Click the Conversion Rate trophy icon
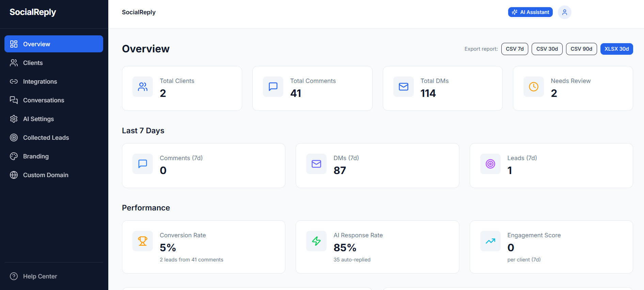The image size is (644, 290). pyautogui.click(x=143, y=241)
